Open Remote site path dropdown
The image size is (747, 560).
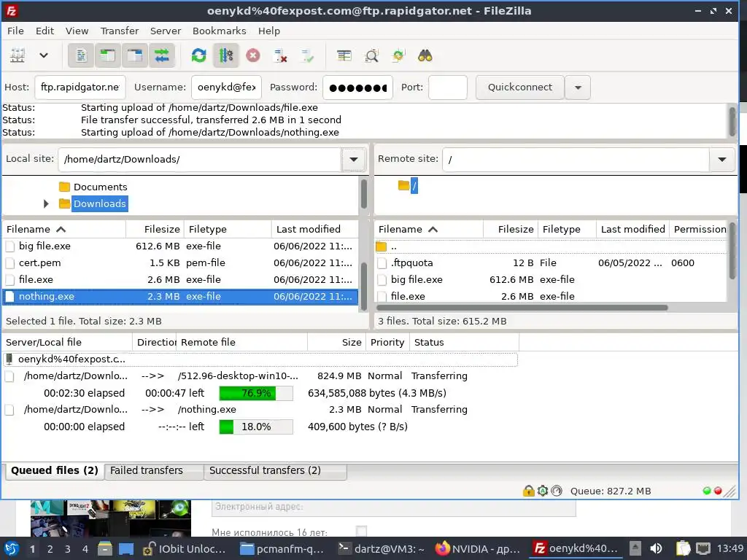721,159
